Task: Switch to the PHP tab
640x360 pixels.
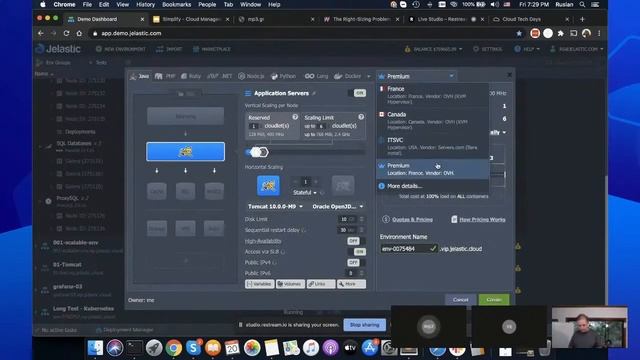Action: [x=165, y=76]
